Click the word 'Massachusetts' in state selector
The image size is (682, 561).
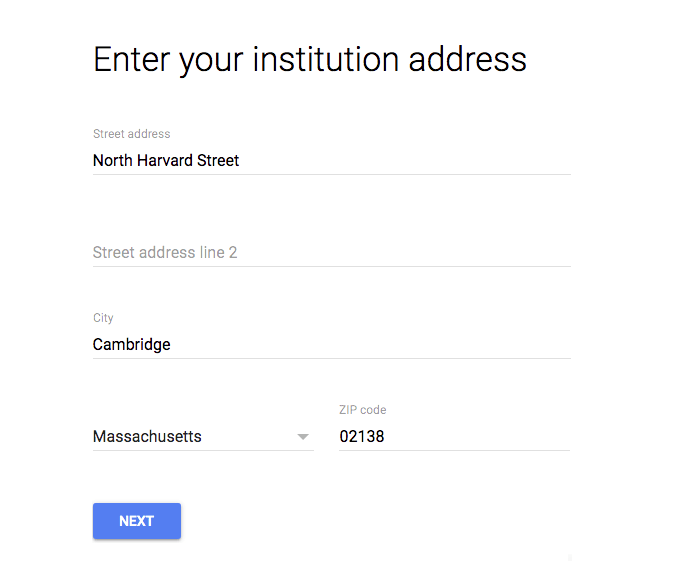[x=147, y=436]
